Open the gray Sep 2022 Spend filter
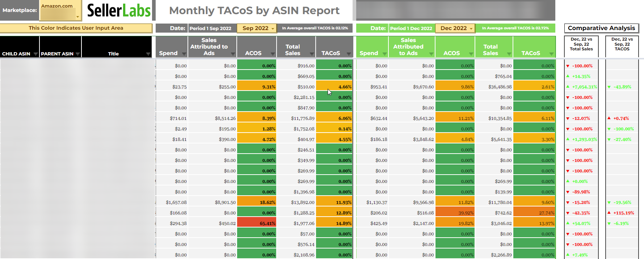Image resolution: width=644 pixels, height=259 pixels. point(184,54)
